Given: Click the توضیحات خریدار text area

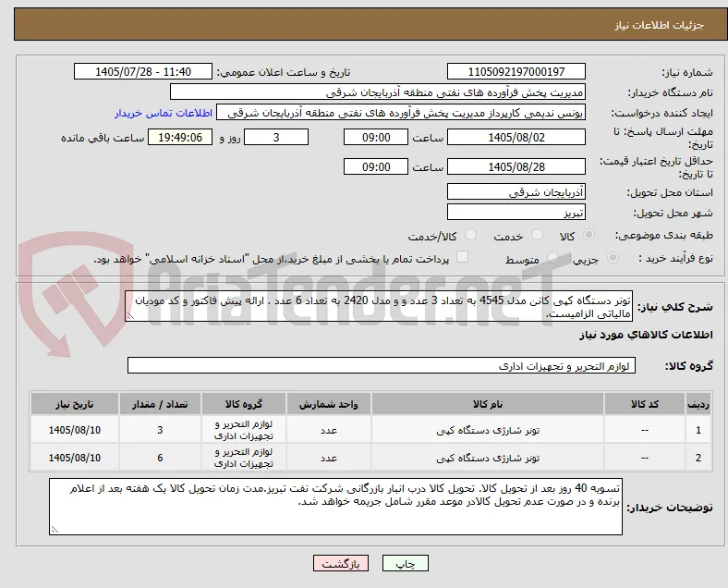Looking at the screenshot, I should pyautogui.click(x=335, y=507).
